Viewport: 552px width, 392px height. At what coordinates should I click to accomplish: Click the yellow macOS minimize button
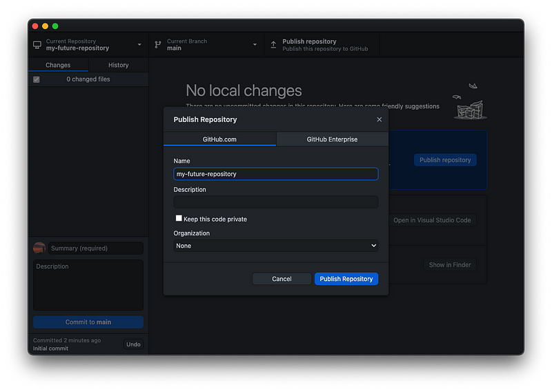(45, 26)
